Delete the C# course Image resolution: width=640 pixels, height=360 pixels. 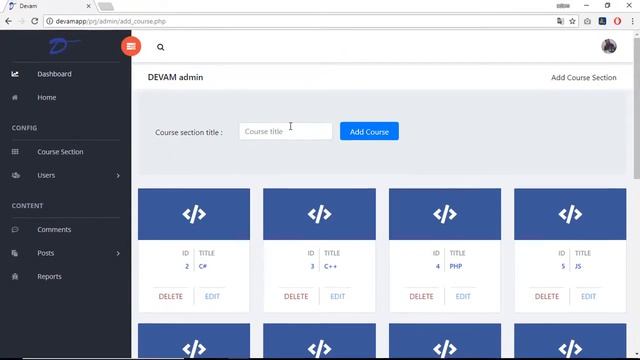tap(171, 296)
